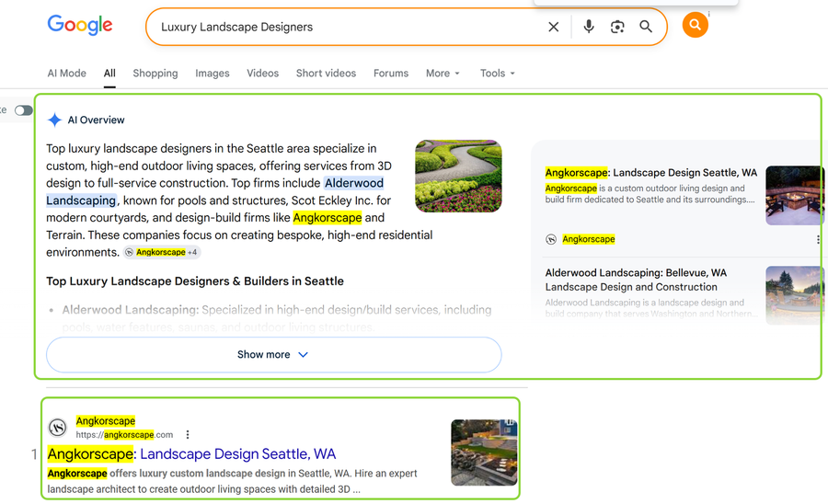Screen dimensions: 828x504
Task: Expand the Tools dropdown
Action: click(x=497, y=74)
